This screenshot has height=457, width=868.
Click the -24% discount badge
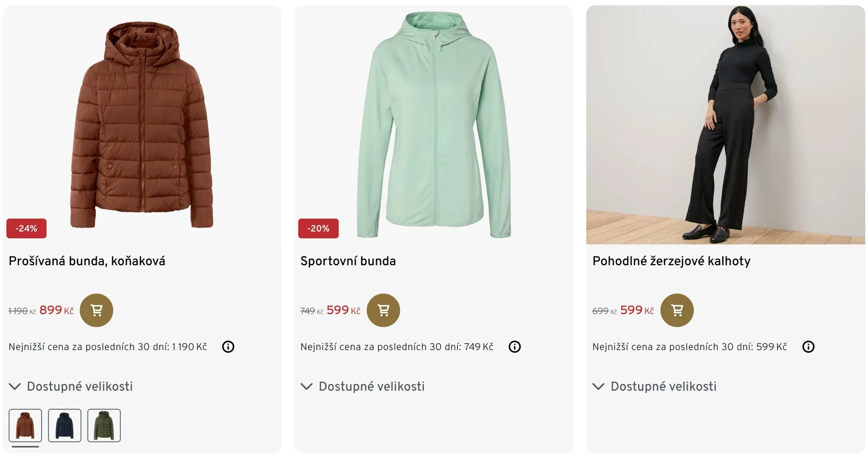tap(26, 228)
